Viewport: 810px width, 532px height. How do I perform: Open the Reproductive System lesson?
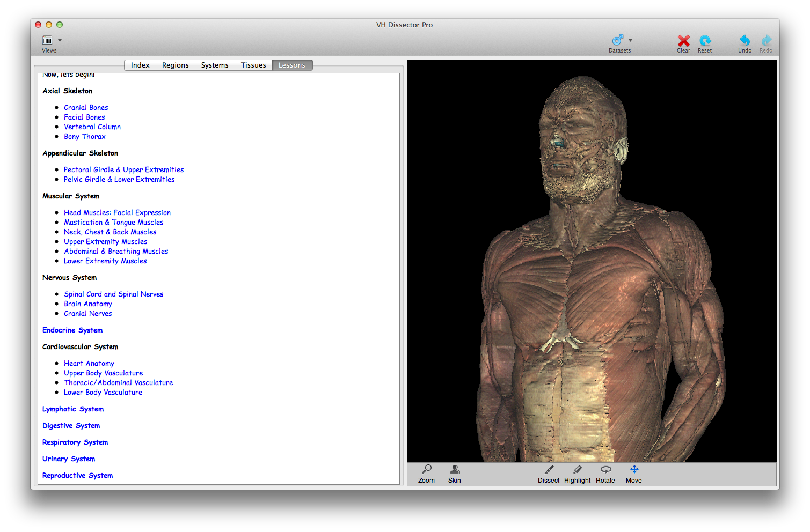click(78, 475)
